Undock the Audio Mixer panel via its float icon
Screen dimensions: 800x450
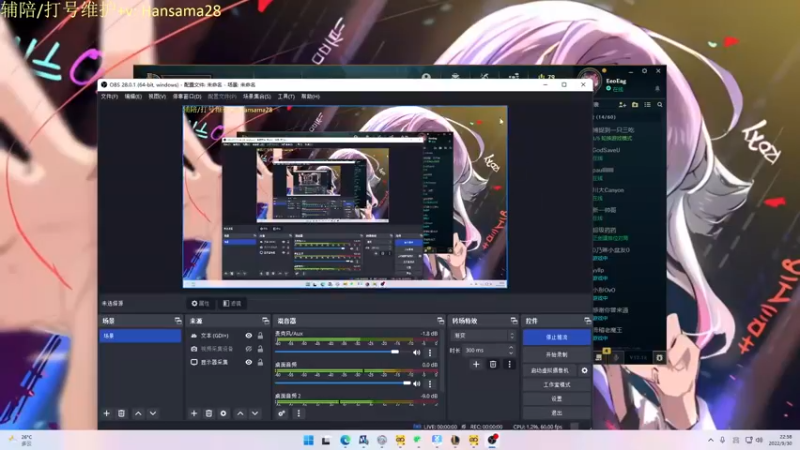pos(440,321)
